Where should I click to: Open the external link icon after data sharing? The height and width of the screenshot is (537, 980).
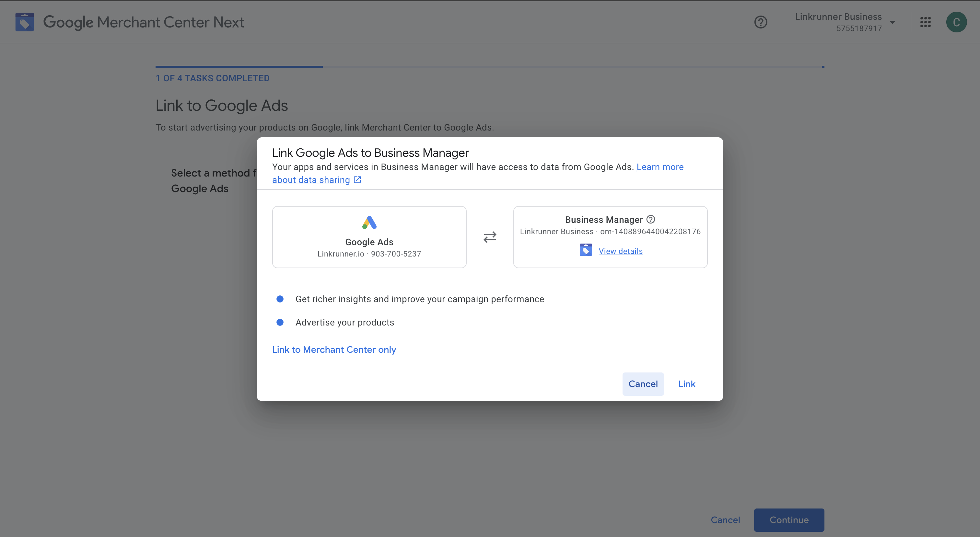click(x=357, y=179)
